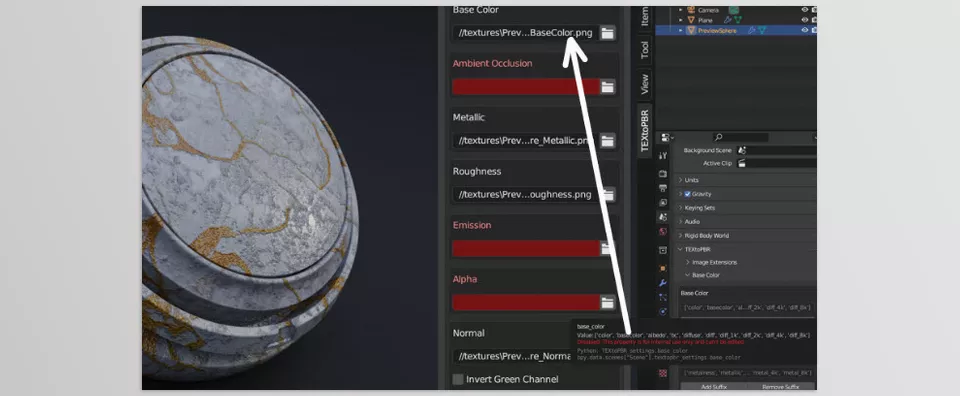Open the Particles properties tab icon
The image size is (960, 396).
[662, 297]
